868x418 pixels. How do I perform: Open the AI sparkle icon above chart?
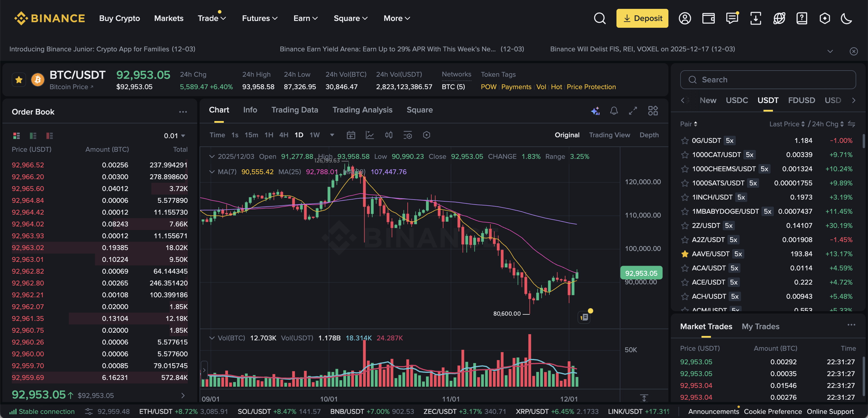(595, 110)
